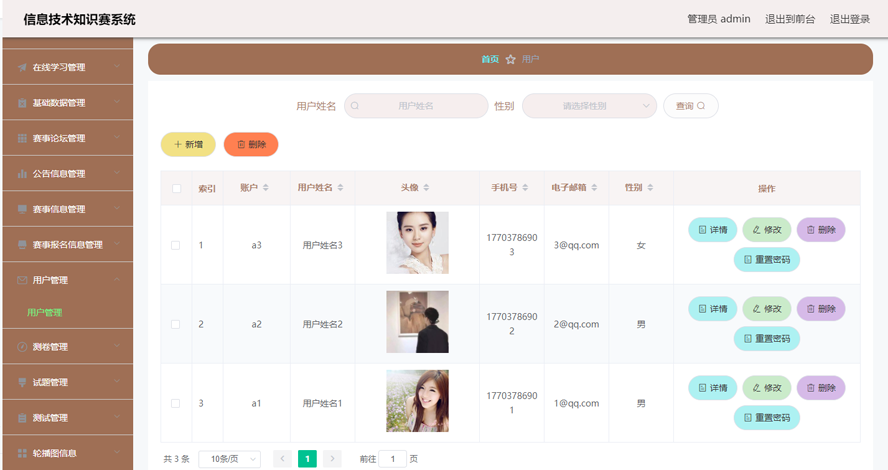Sort by 用户姓名 column arrows
This screenshot has width=888, height=470.
[x=340, y=187]
